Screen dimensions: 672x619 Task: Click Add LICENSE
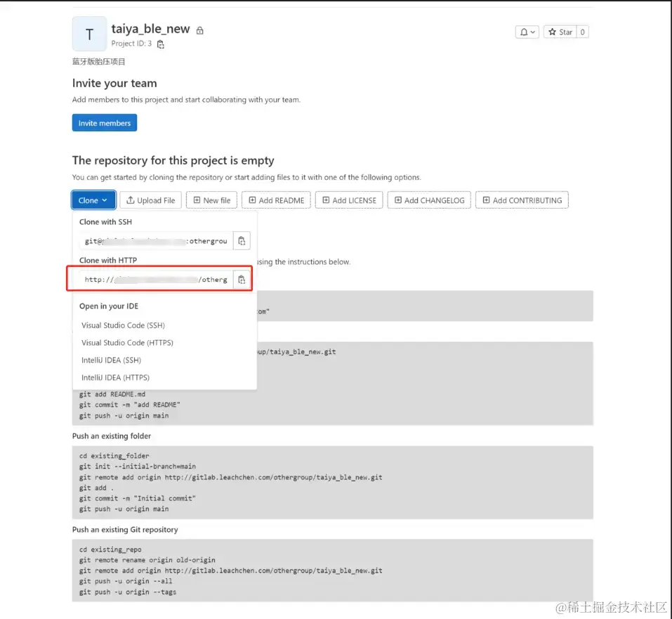tap(349, 200)
